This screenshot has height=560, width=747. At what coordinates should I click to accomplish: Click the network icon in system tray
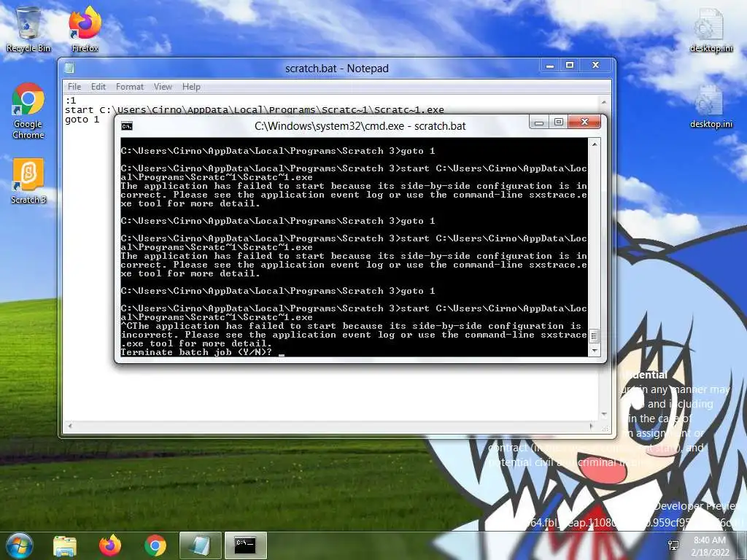point(673,545)
